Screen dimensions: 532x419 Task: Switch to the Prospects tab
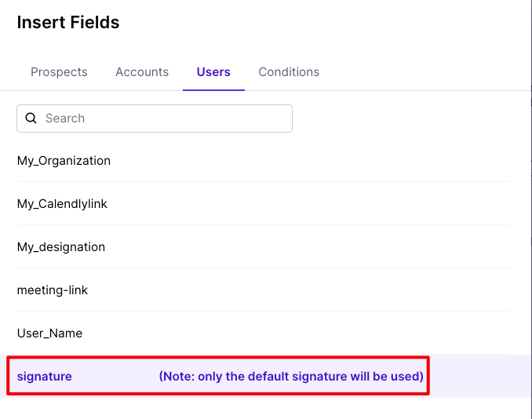click(x=59, y=72)
